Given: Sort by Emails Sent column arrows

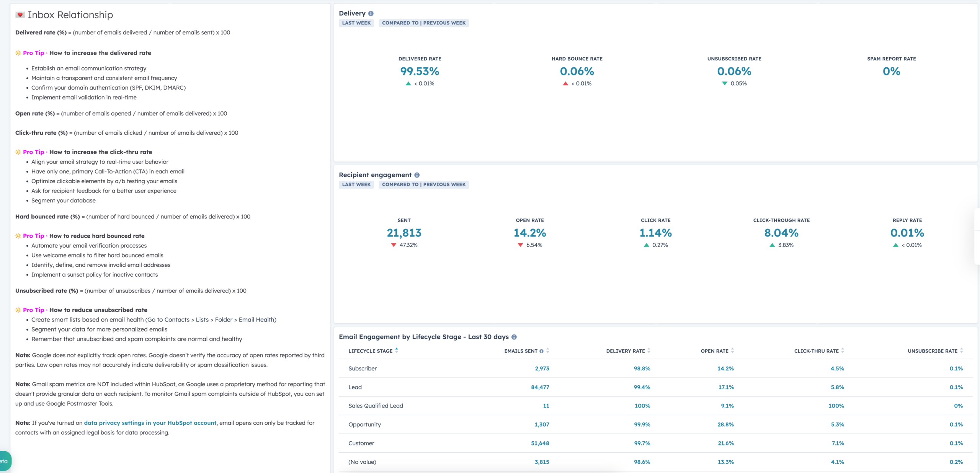Looking at the screenshot, I should tap(548, 351).
